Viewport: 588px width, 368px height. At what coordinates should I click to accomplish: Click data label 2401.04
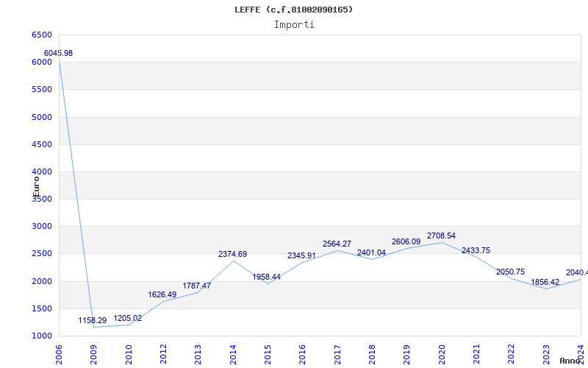pyautogui.click(x=371, y=252)
